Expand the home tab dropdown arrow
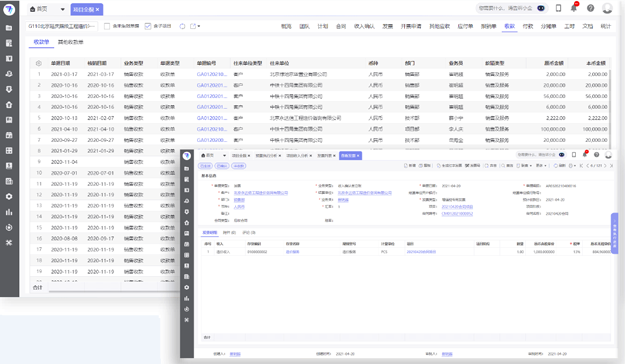Viewport: 625px width, 364px height. (63, 9)
